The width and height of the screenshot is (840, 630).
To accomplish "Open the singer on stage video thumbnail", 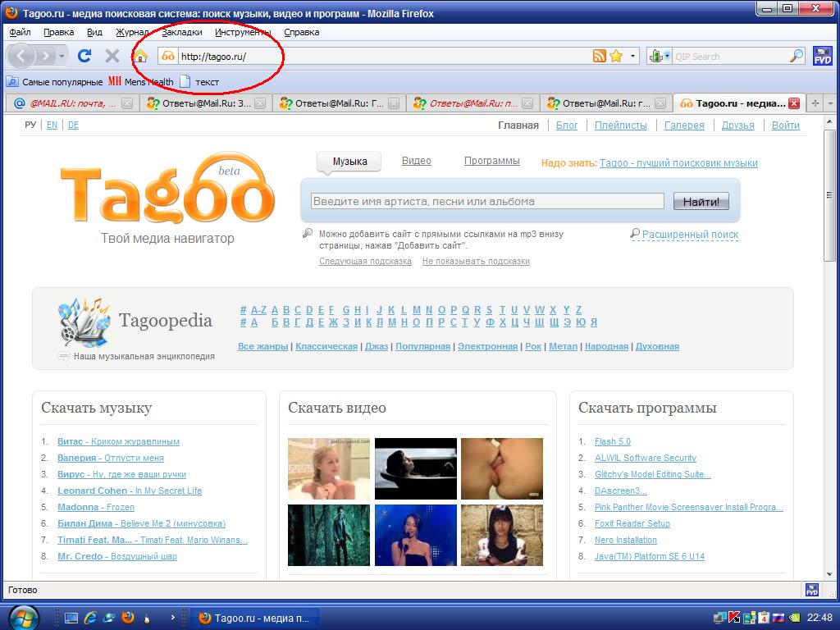I will coord(416,535).
